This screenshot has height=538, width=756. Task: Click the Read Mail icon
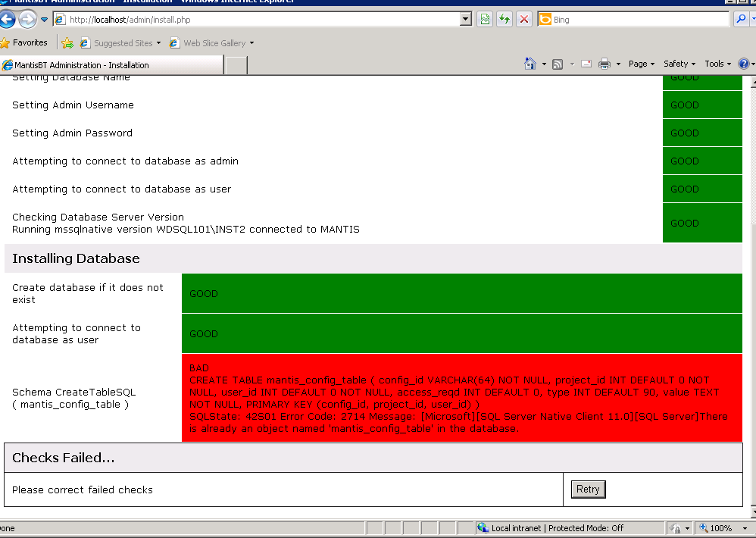point(586,64)
